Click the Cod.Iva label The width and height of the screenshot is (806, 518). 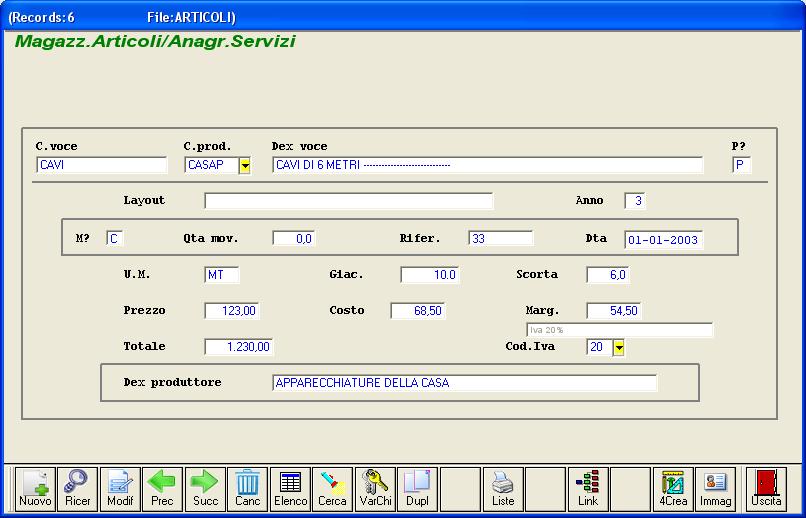tap(530, 346)
